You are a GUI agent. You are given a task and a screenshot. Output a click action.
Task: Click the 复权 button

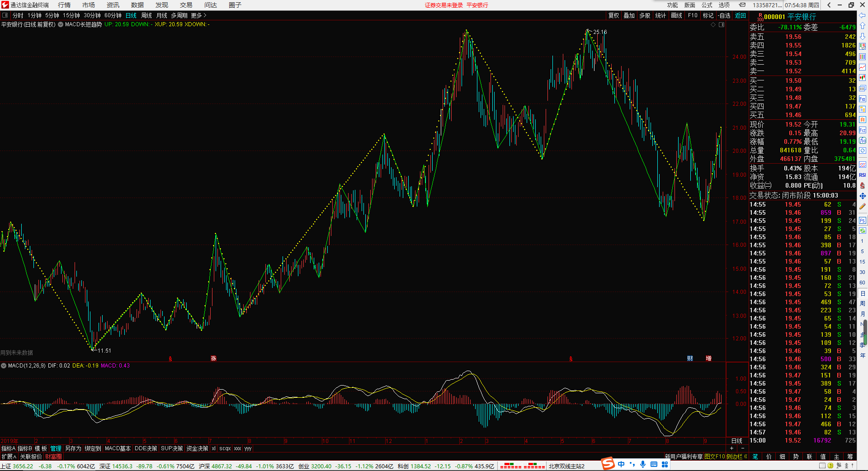pos(613,15)
